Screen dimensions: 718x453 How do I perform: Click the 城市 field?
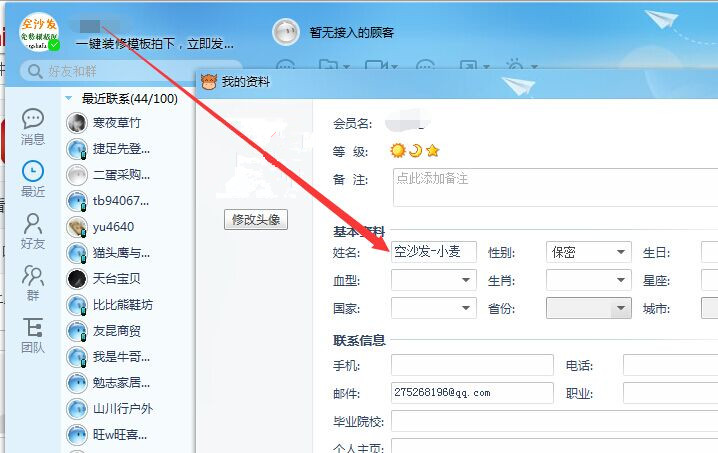point(710,308)
